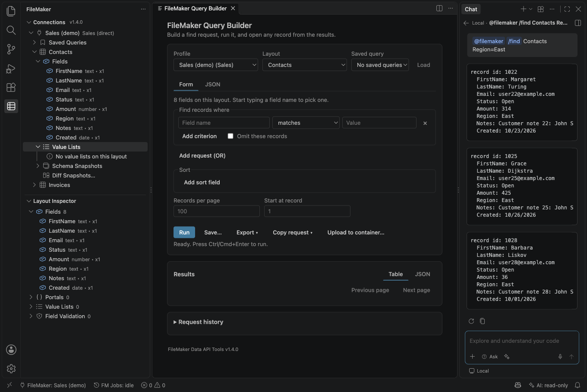Switch Results view to JSON tab
Image resolution: width=587 pixels, height=392 pixels.
(x=423, y=274)
